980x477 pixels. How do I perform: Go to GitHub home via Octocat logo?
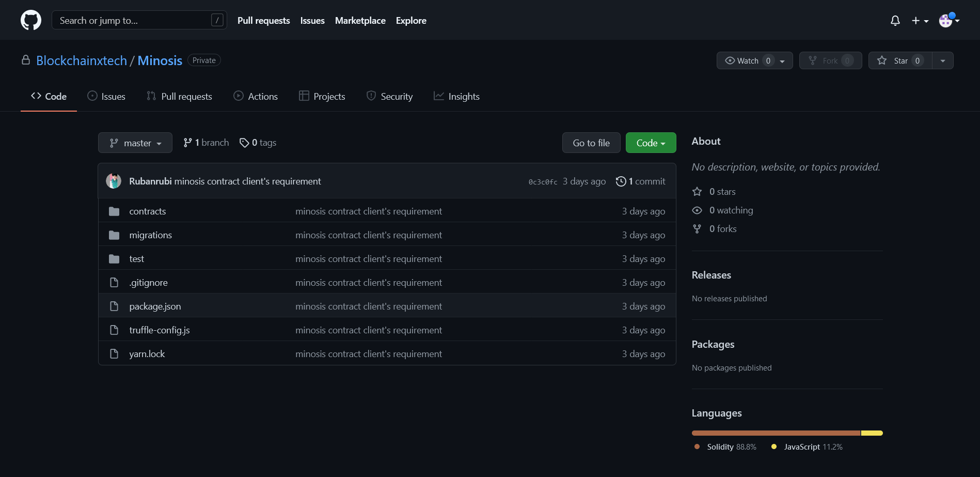pos(31,20)
